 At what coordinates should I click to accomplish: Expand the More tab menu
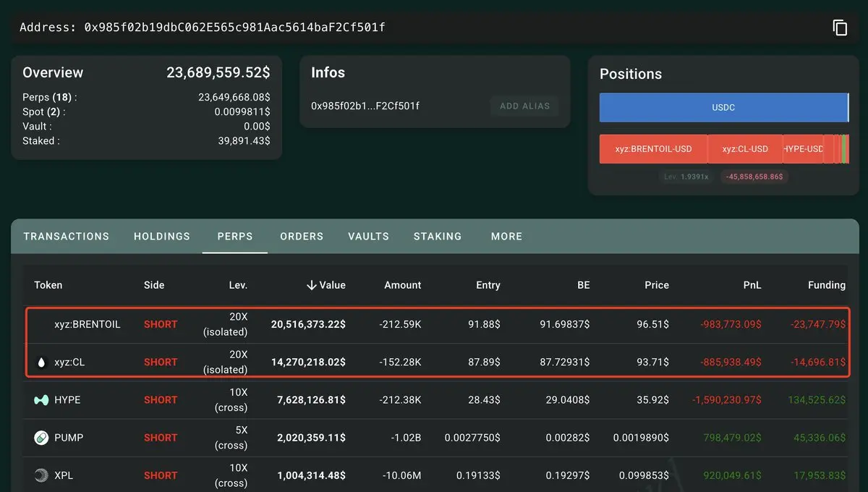tap(506, 237)
